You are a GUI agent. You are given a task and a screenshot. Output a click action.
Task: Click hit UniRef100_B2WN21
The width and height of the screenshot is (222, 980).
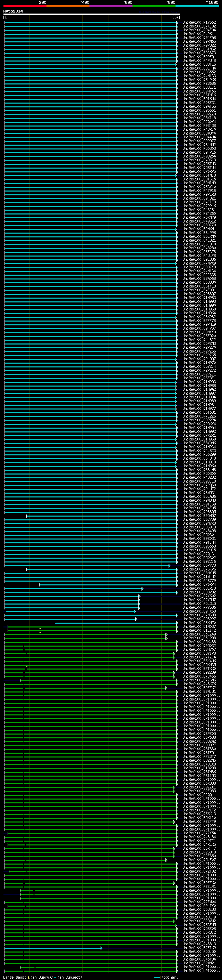pos(199,963)
